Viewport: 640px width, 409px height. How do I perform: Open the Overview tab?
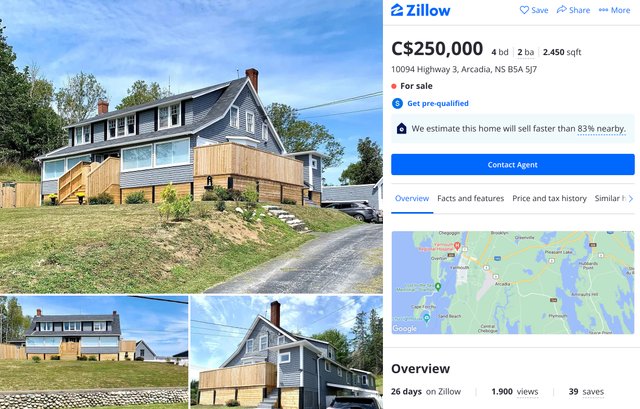[x=412, y=198]
